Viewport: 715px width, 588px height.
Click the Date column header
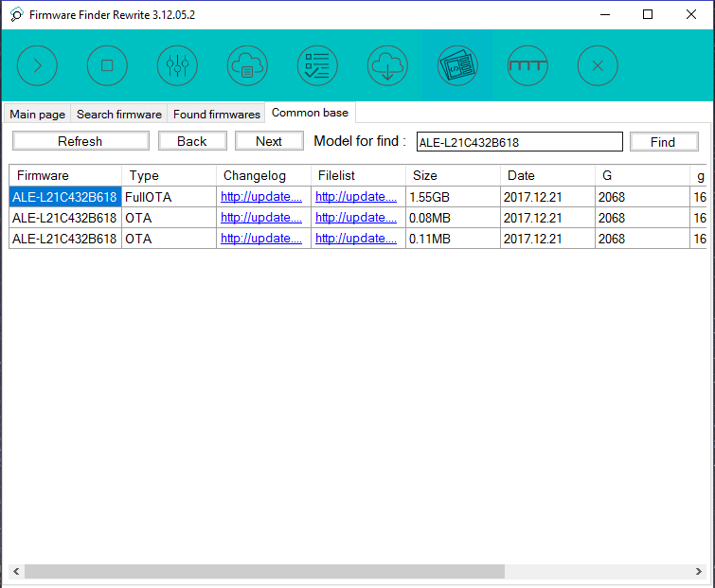tap(547, 175)
